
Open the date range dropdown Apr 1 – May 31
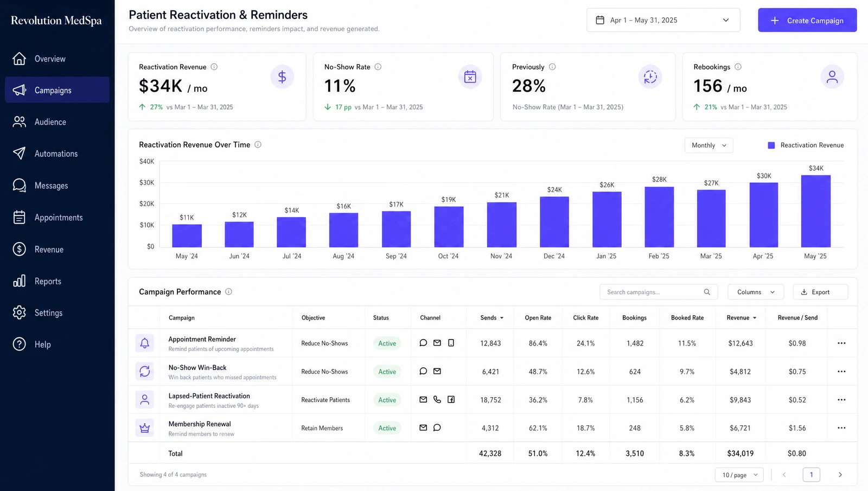pos(663,20)
